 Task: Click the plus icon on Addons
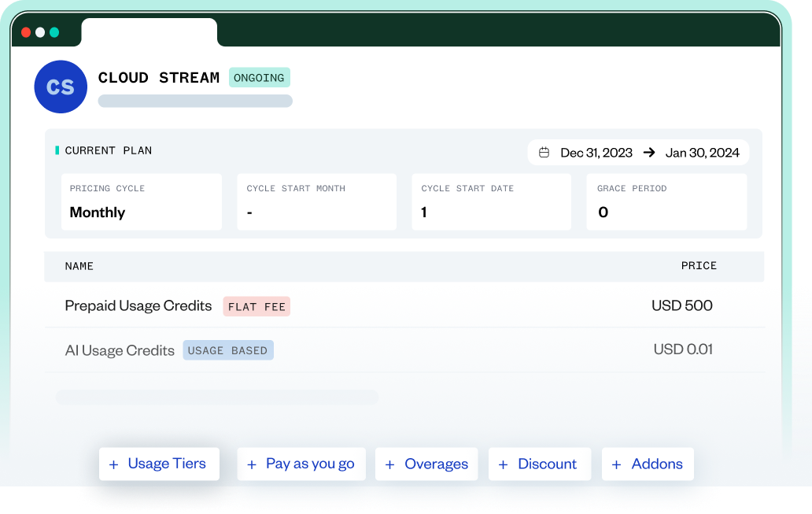click(x=616, y=464)
